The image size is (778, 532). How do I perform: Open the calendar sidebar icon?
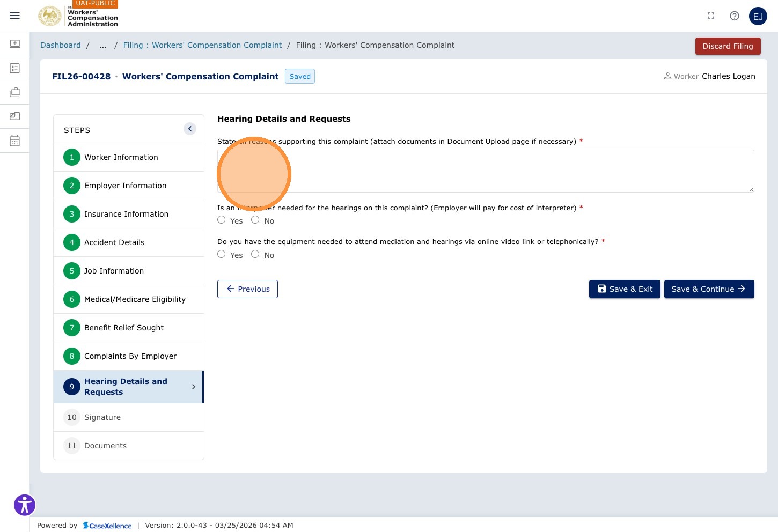15,141
